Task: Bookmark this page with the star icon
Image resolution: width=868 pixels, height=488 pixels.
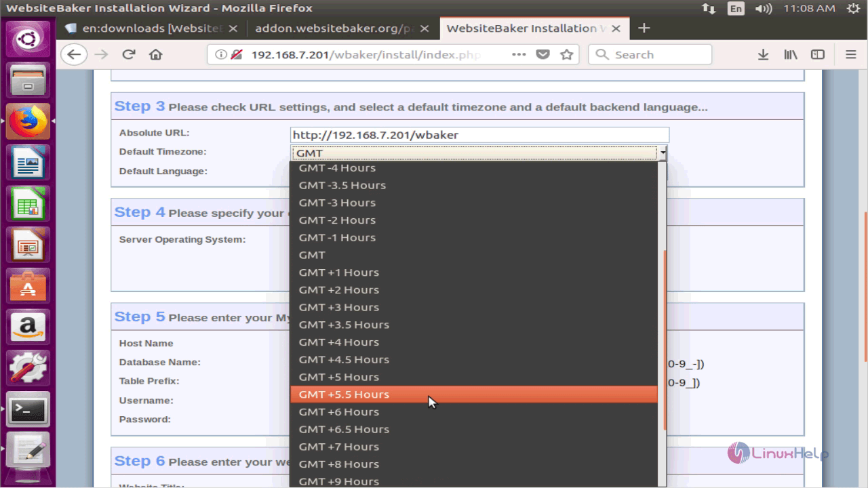Action: click(x=567, y=55)
